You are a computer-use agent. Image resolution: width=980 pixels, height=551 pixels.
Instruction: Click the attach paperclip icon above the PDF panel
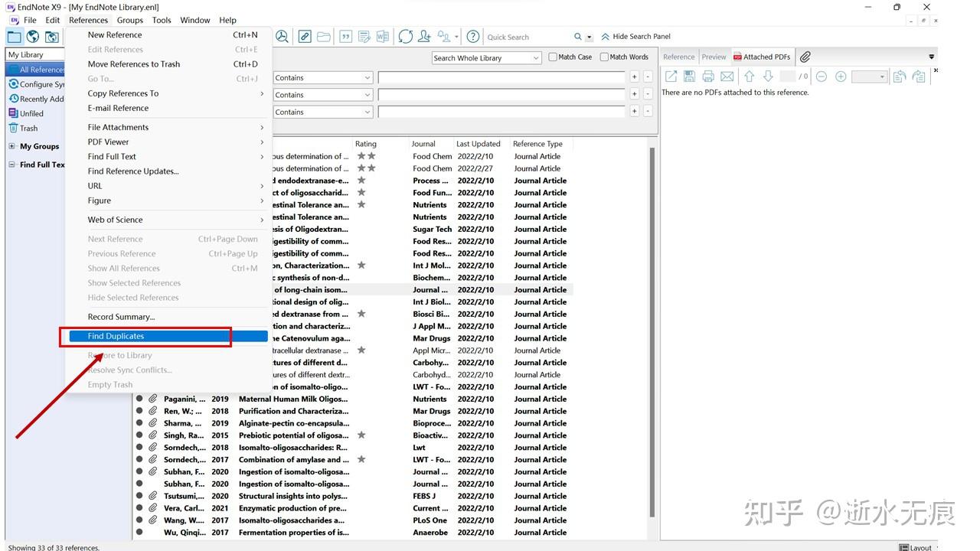click(805, 56)
